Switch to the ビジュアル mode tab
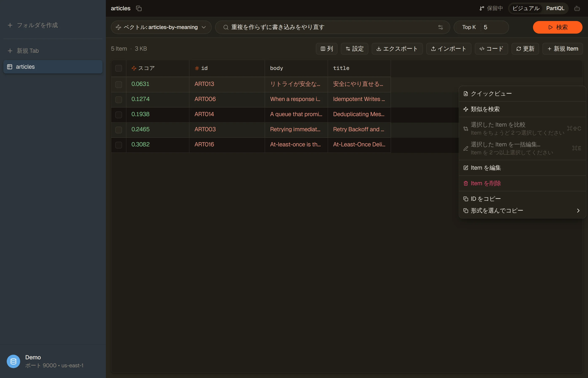Screen dimensions: 588x378 pyautogui.click(x=526, y=8)
